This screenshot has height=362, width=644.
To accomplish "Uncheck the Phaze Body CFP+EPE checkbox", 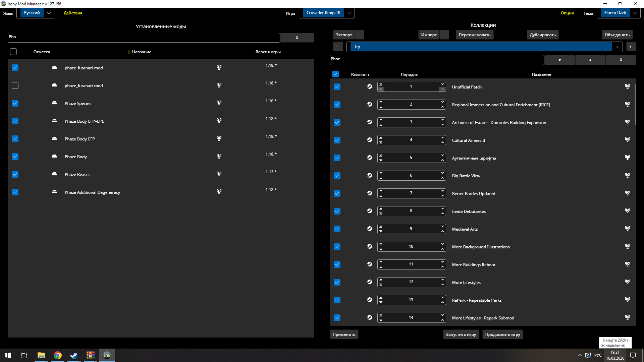I will (x=15, y=121).
